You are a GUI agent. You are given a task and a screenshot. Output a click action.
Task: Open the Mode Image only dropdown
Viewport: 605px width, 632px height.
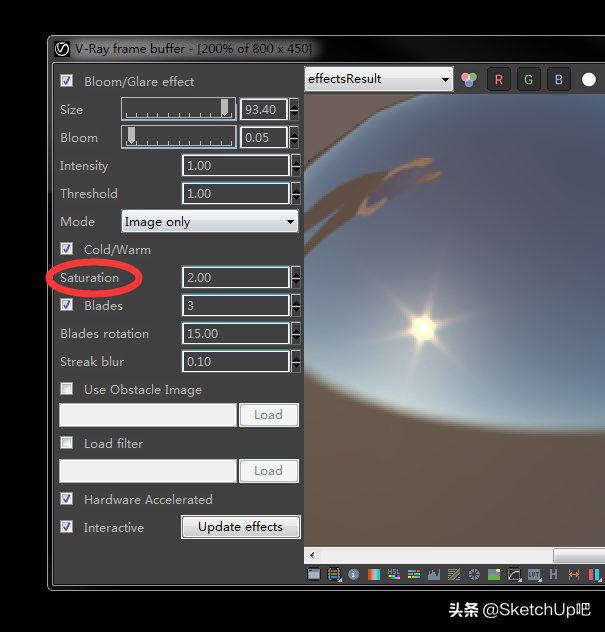[210, 221]
